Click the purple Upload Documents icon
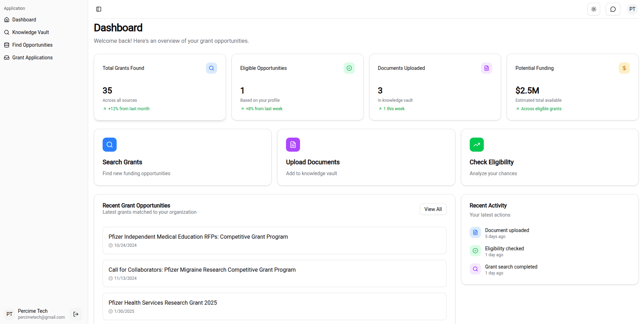The image size is (644, 324). coord(293,144)
